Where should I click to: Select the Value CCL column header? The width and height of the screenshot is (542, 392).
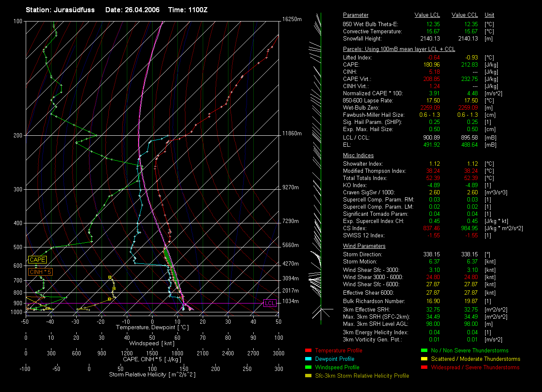(464, 15)
